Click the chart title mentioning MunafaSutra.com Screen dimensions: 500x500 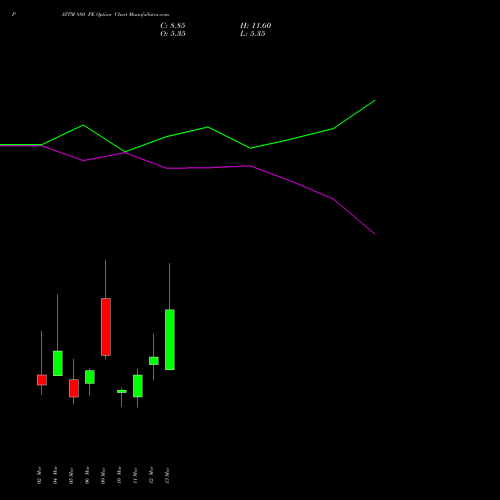(x=115, y=15)
